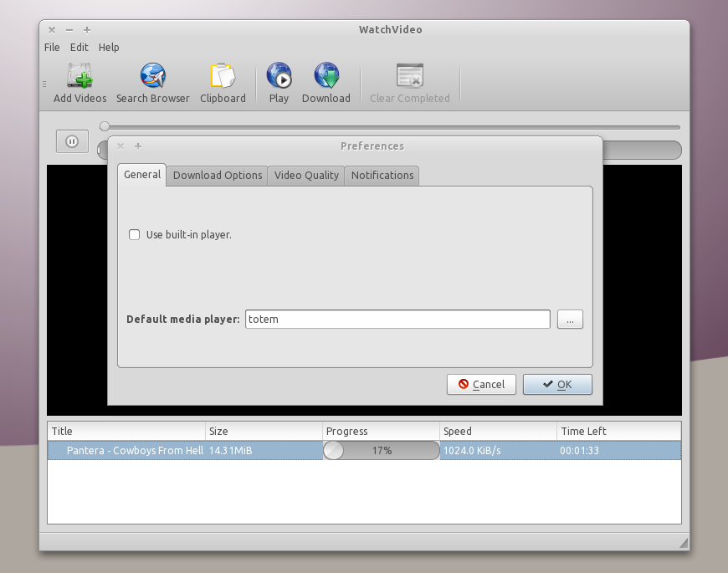Image resolution: width=728 pixels, height=573 pixels.
Task: Cancel the Preferences dialog
Action: [x=481, y=384]
